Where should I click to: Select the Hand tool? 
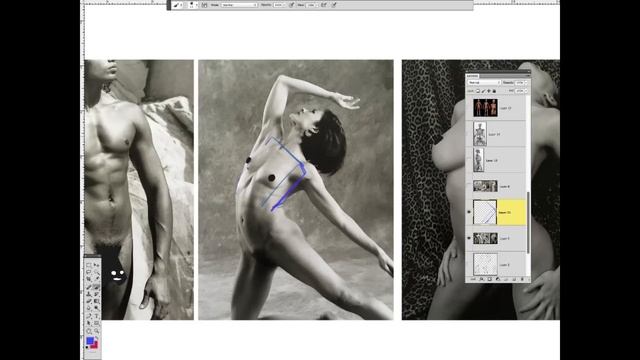[x=89, y=331]
